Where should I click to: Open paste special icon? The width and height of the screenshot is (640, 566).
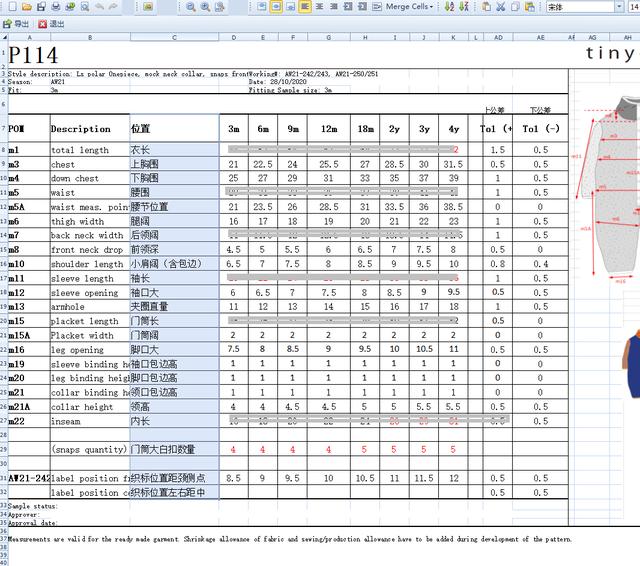530,7
